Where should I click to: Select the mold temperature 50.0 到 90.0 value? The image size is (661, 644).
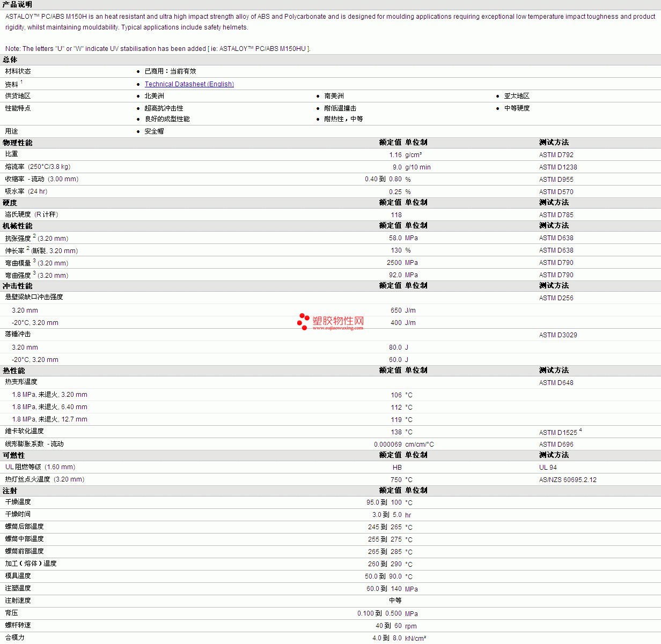[x=383, y=577]
